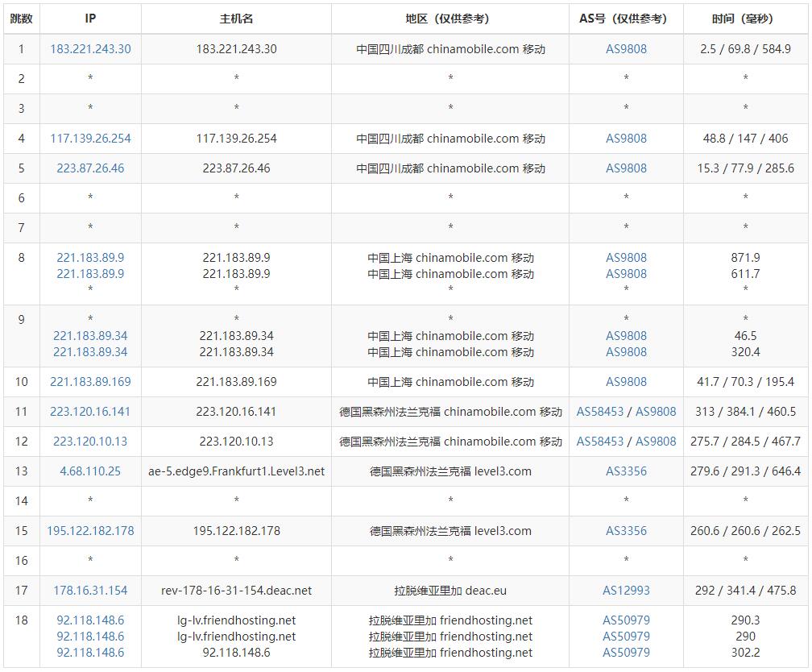Screen dimensions: 812x672
Task: Click AS58453 link in hop 12 row
Action: tap(600, 442)
